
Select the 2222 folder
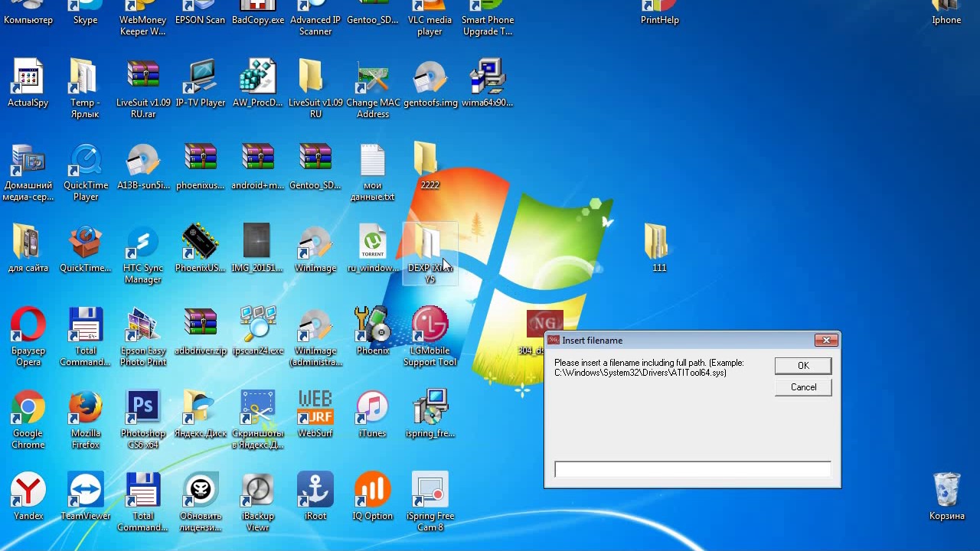(430, 165)
